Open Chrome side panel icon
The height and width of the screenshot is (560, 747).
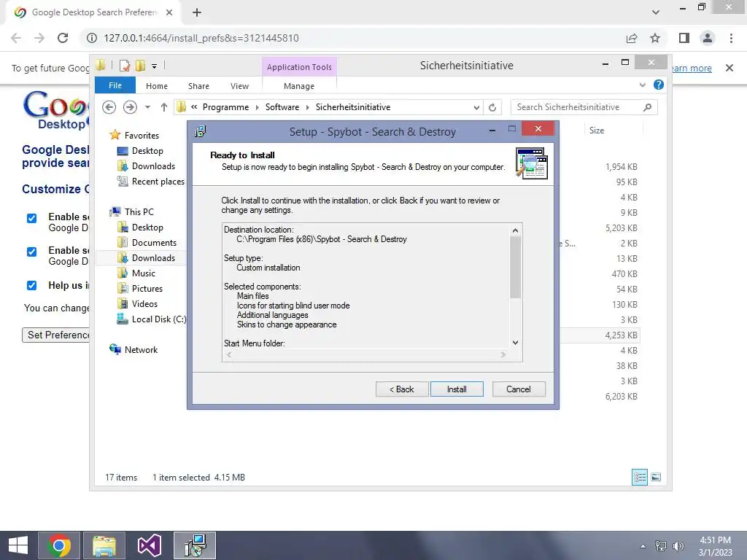(x=684, y=38)
